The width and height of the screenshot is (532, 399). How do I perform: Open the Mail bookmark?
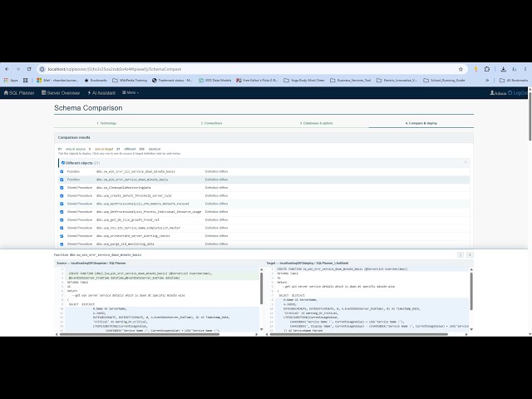tap(57, 81)
